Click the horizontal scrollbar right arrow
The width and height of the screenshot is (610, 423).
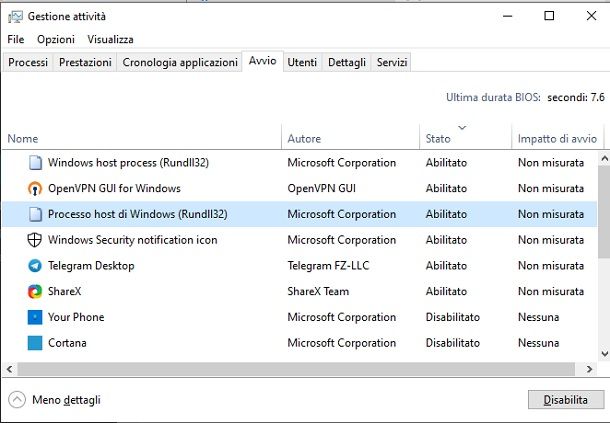click(589, 369)
